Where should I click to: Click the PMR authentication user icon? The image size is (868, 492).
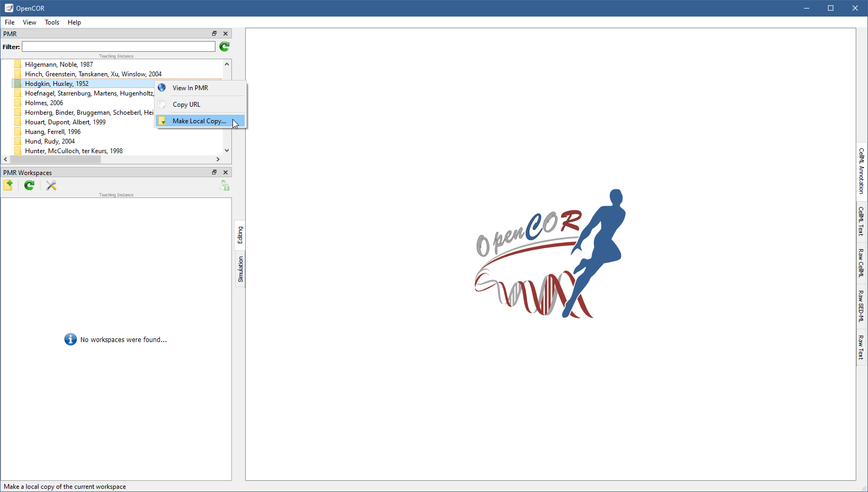(224, 185)
